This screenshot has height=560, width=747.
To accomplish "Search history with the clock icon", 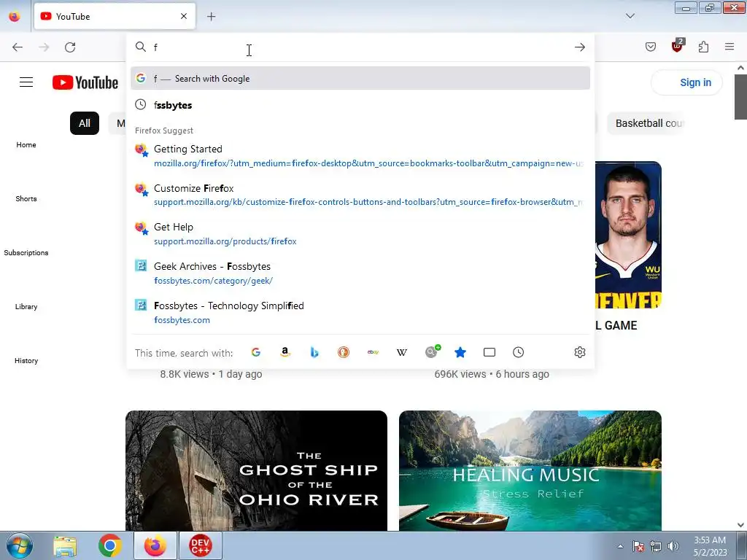I will pos(519,352).
